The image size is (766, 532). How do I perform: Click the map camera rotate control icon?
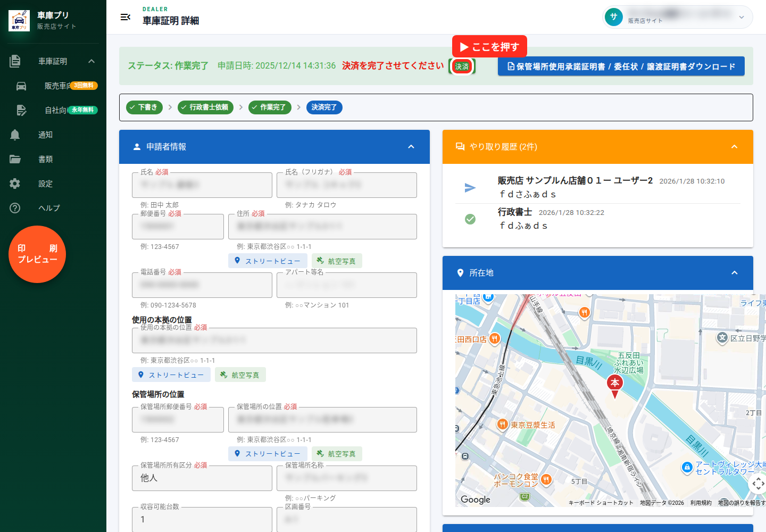757,484
